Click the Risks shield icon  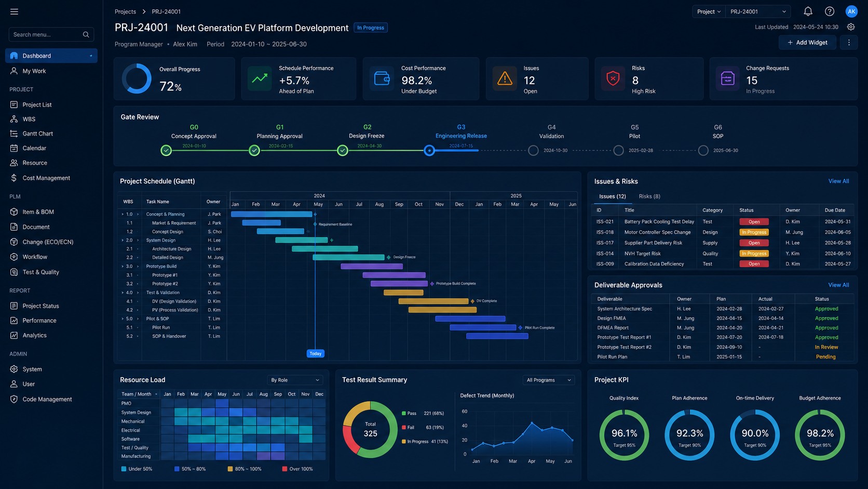click(613, 79)
